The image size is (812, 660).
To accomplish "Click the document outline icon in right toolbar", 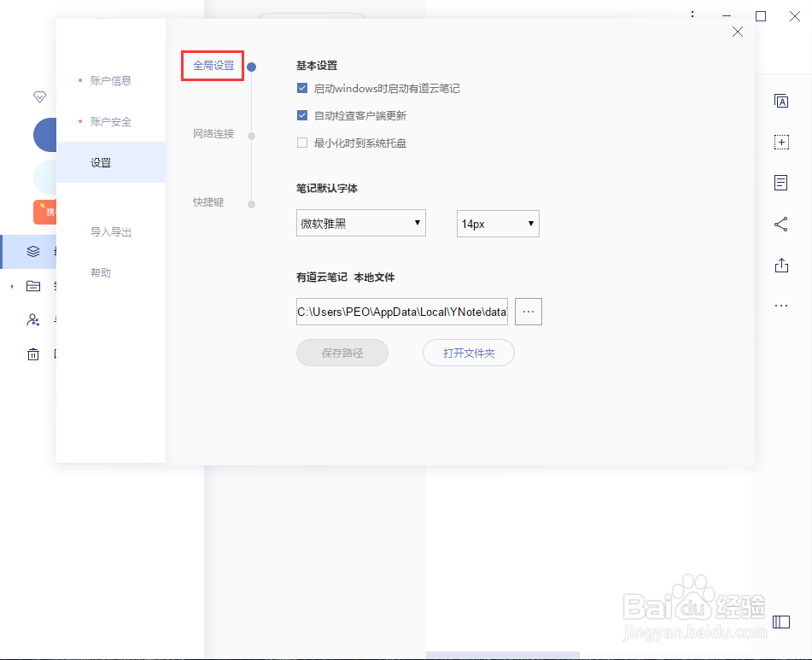I will coord(781,183).
